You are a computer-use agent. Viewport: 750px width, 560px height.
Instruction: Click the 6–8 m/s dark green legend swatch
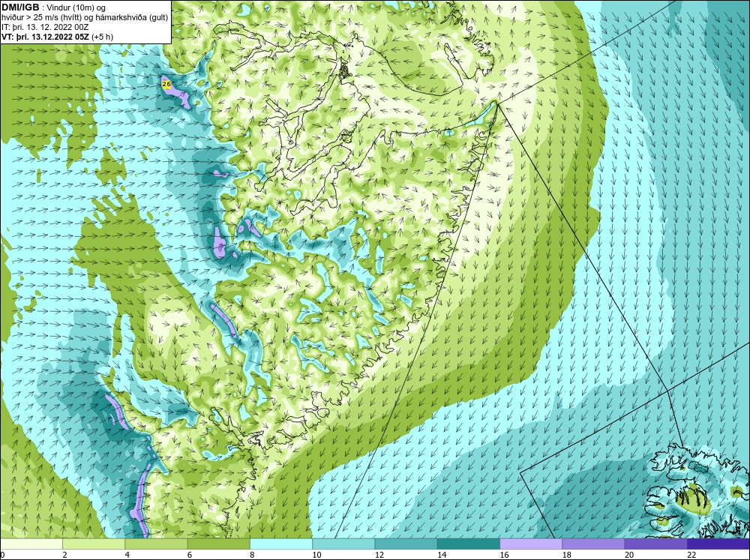tap(218, 544)
